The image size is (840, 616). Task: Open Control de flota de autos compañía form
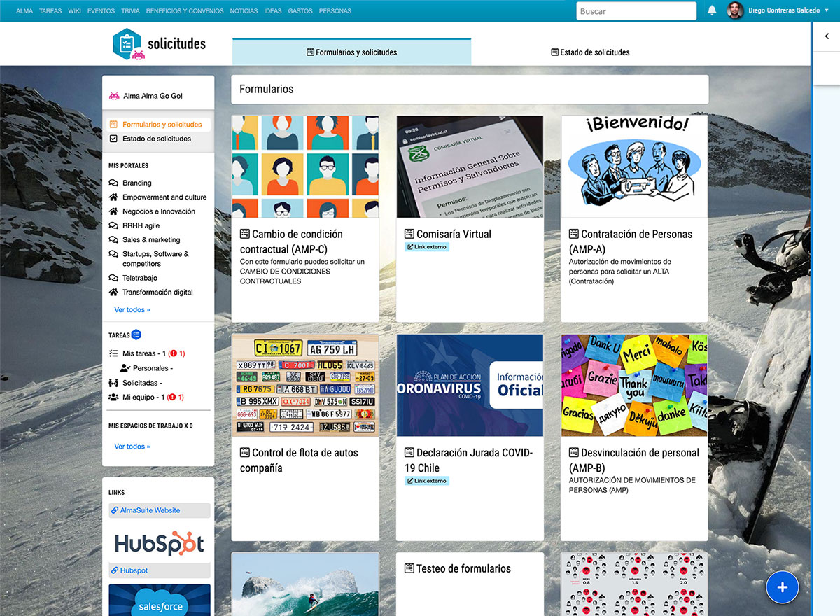click(299, 460)
